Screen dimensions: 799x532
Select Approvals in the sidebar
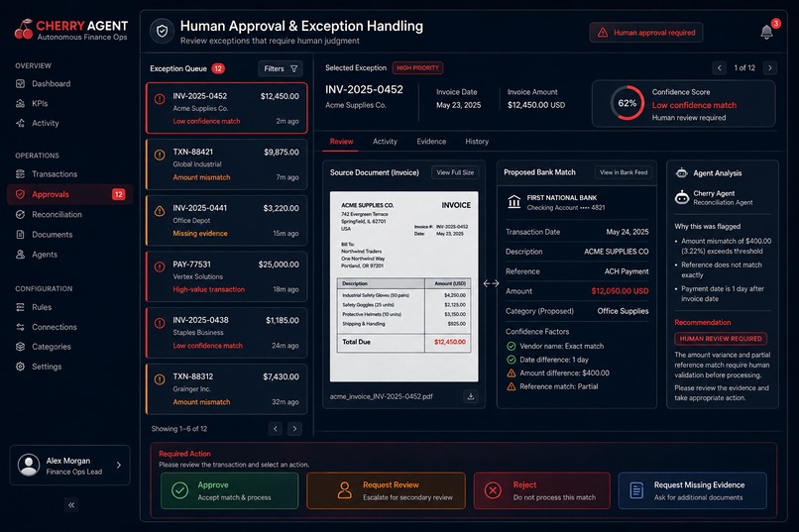(69, 194)
